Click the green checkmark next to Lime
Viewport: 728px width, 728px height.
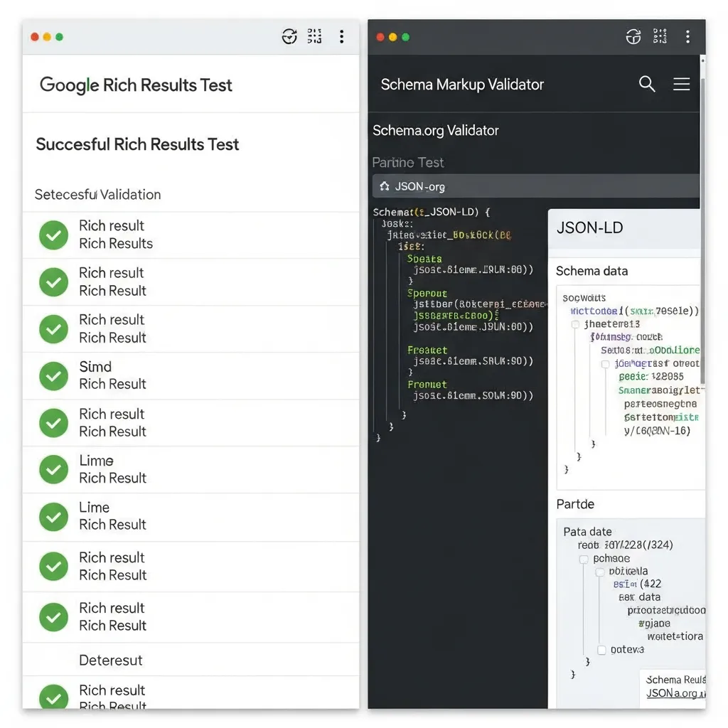pyautogui.click(x=53, y=469)
